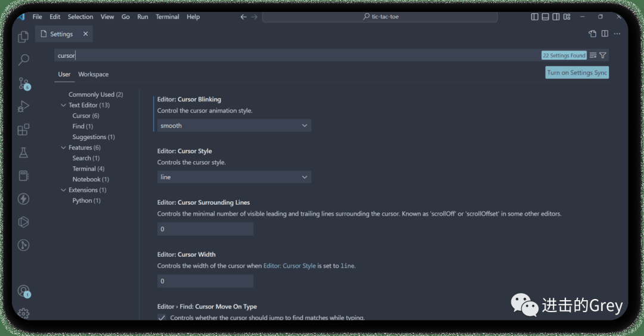Click the Filter Settings funnel icon
Screen dimensions: 644x336
coord(602,55)
